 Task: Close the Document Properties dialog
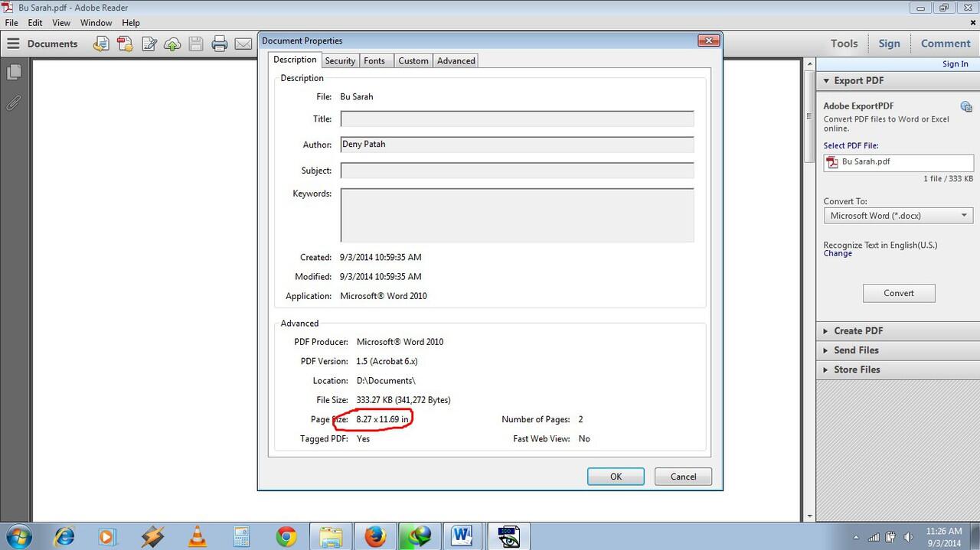709,41
